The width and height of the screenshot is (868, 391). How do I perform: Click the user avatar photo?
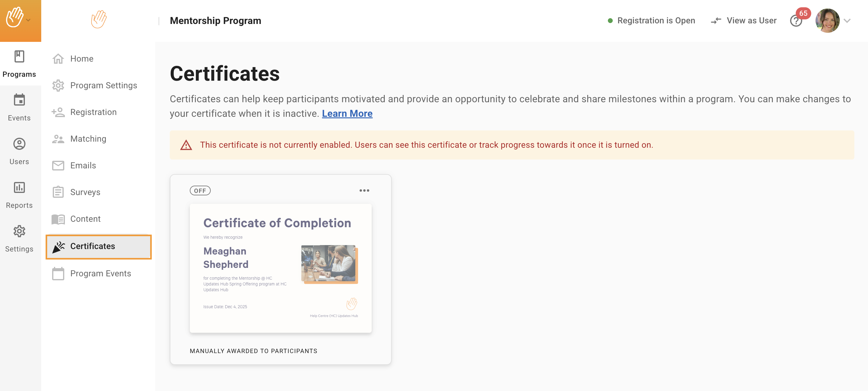tap(827, 21)
